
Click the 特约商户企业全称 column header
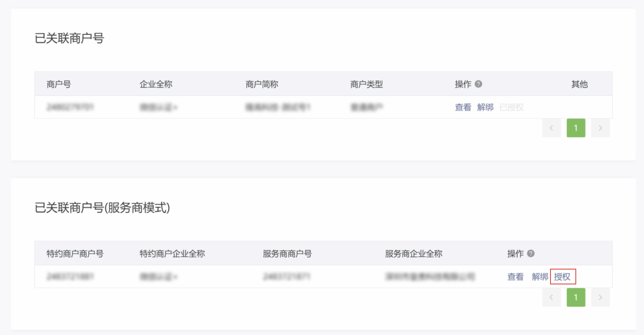[172, 253]
